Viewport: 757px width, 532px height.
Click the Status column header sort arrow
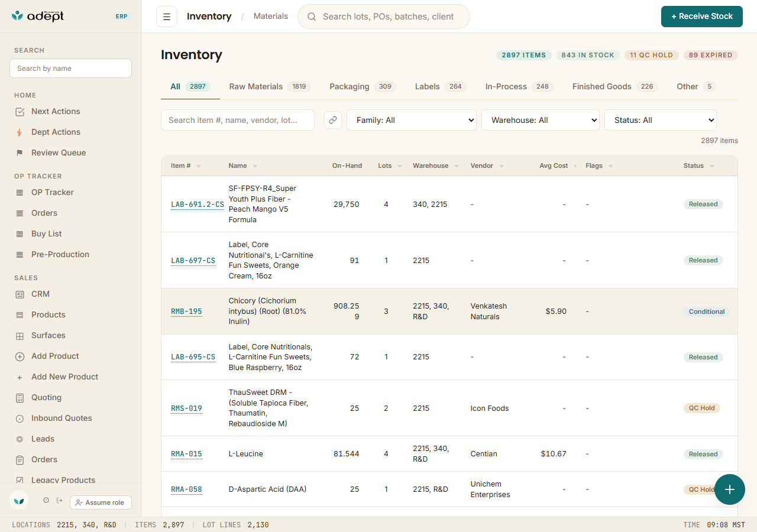(712, 166)
